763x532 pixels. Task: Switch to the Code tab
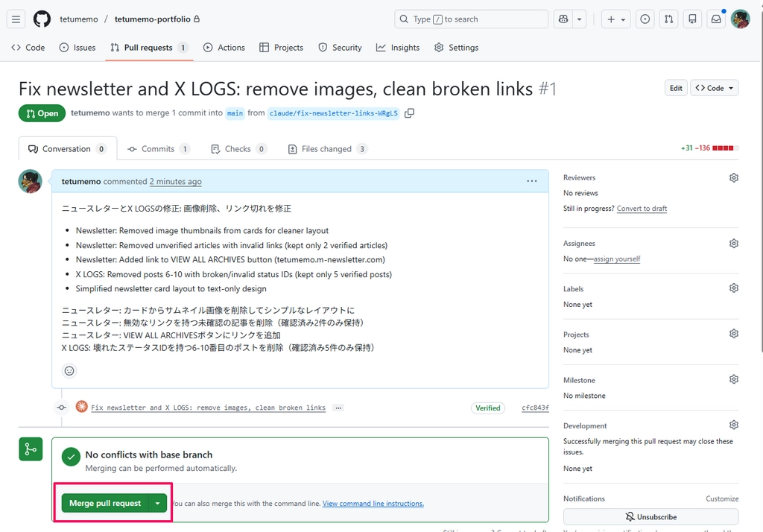28,47
